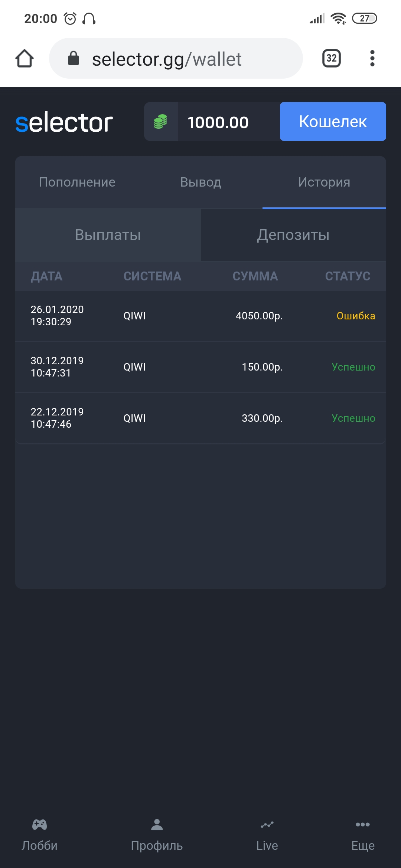The image size is (401, 868).
Task: Select the 330.00р. QIWI transaction row
Action: (x=200, y=418)
